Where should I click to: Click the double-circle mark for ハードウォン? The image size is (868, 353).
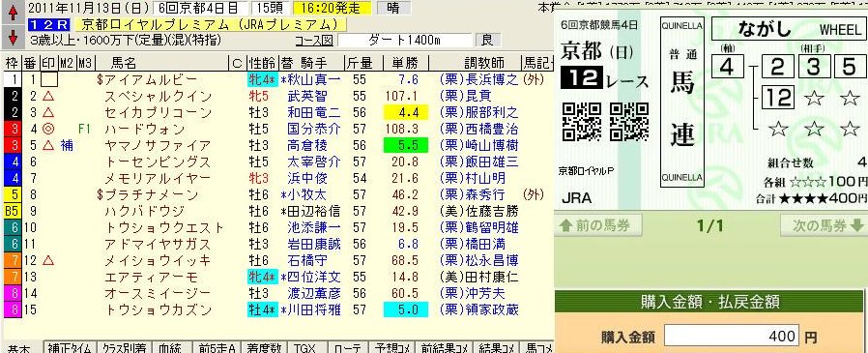pyautogui.click(x=48, y=130)
